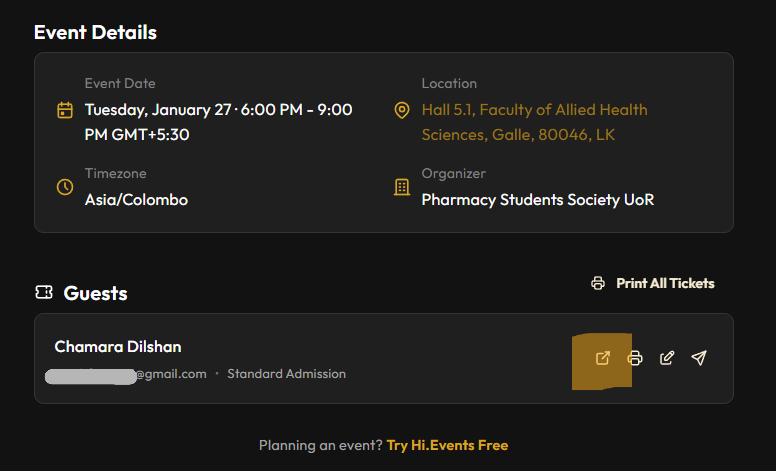Click the calendar icon next to Event Date
The height and width of the screenshot is (471, 776).
(65, 110)
